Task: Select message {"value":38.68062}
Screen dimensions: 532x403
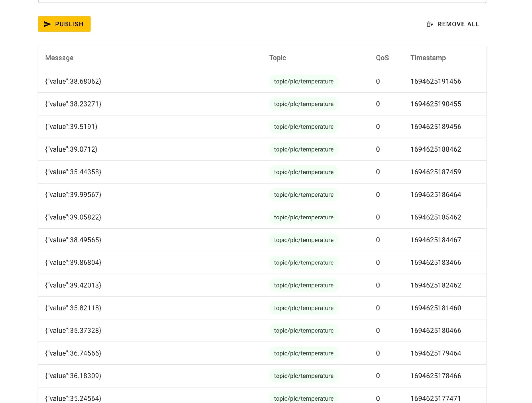Action: click(x=73, y=81)
